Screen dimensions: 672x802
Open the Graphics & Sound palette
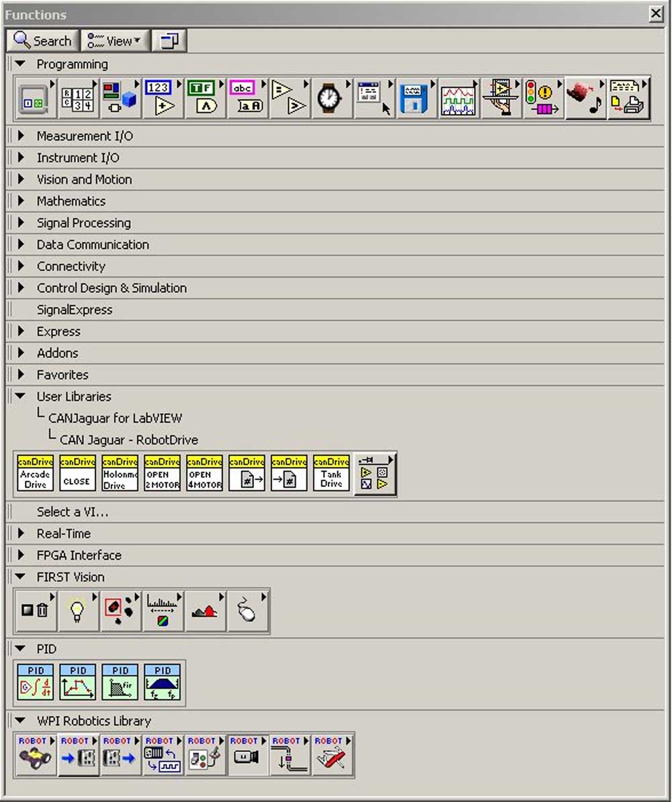pyautogui.click(x=585, y=99)
